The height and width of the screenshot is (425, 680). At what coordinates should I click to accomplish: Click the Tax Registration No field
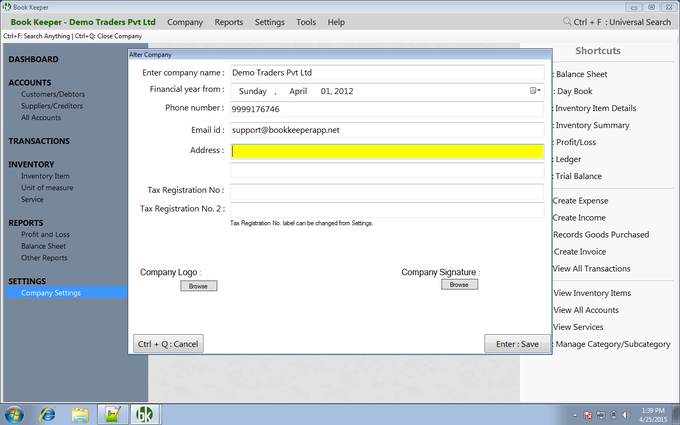pyautogui.click(x=387, y=191)
